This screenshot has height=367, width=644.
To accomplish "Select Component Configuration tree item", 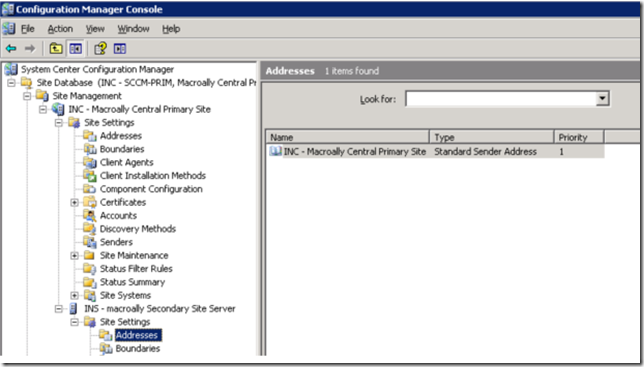I will coord(151,189).
